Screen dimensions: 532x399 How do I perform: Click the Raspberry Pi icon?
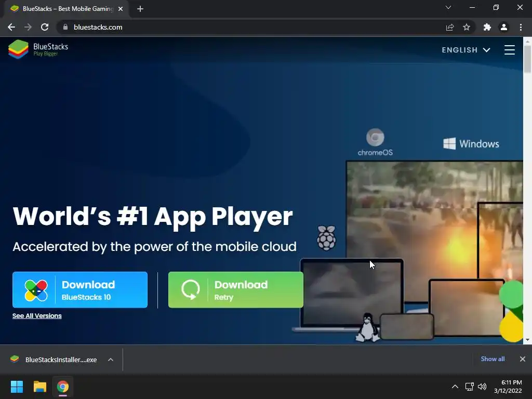click(x=326, y=238)
